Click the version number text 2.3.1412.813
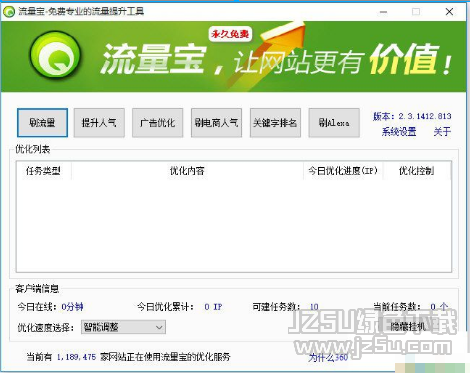This screenshot has width=470, height=373. click(425, 116)
